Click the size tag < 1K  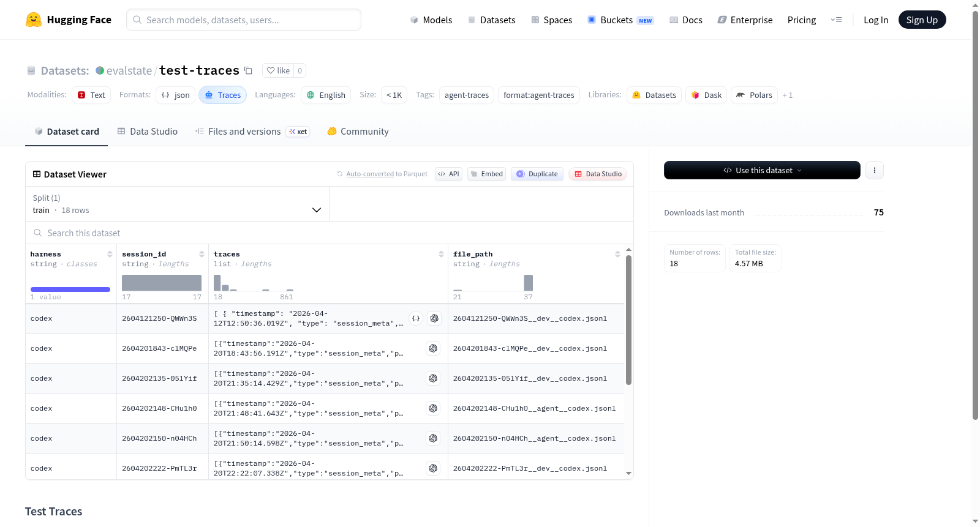point(394,95)
